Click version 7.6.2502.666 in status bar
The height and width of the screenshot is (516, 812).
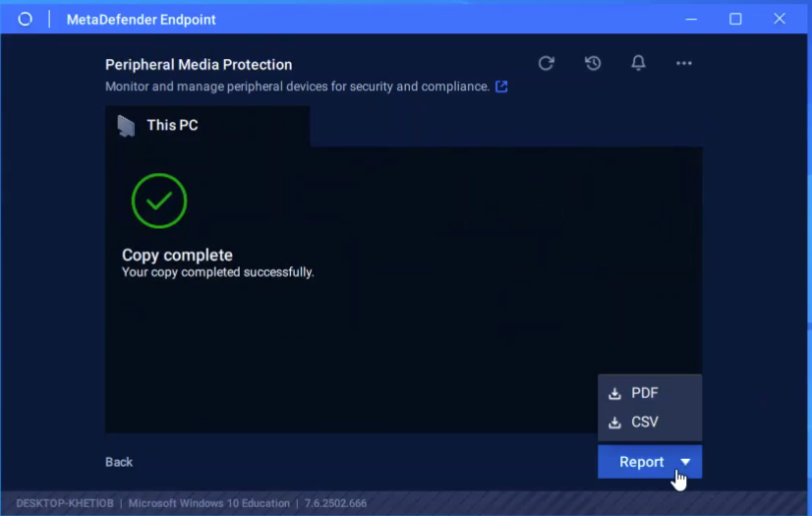335,503
